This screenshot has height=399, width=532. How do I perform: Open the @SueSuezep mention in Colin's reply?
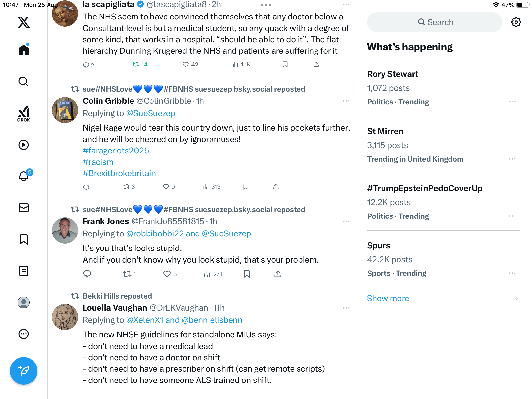(x=150, y=113)
